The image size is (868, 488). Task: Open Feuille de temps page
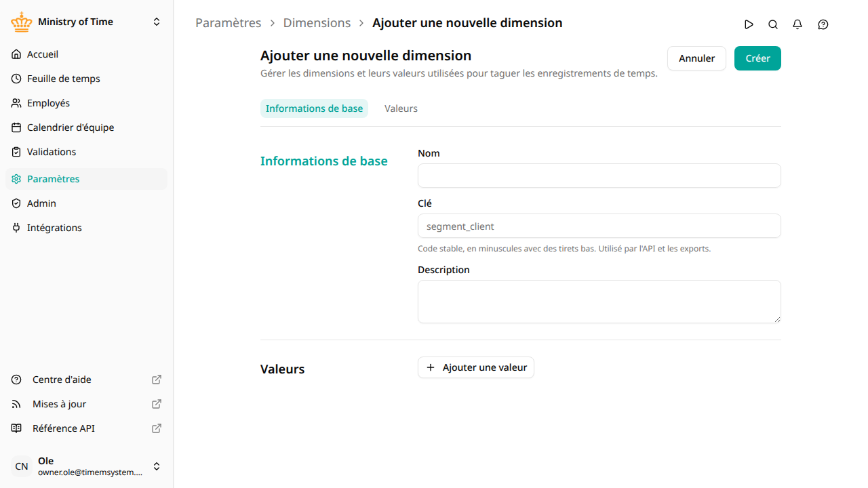[x=86, y=79]
